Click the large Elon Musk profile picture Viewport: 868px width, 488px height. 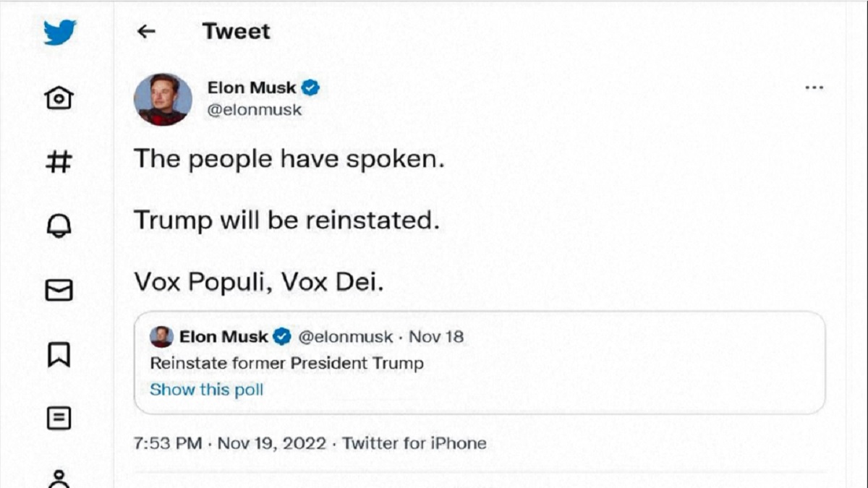coord(163,99)
